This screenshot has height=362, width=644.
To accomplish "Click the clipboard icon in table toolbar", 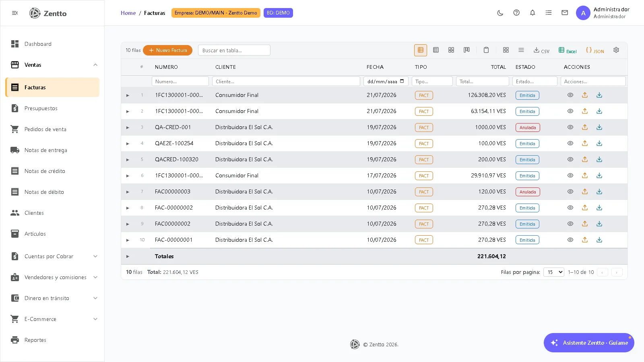I will coord(486,50).
